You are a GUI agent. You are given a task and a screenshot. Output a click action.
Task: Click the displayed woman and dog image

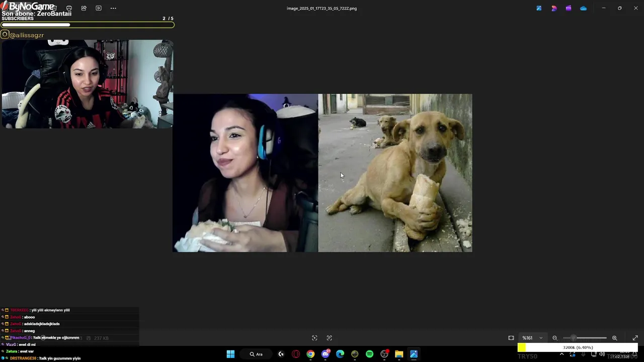323,173
